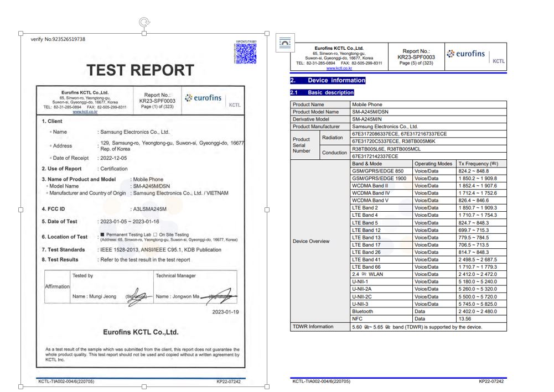Image resolution: width=554 pixels, height=392 pixels.
Task: Click footer text "KCTL-TIA002-004/6(220705)" on the test report page
Action: point(66,381)
